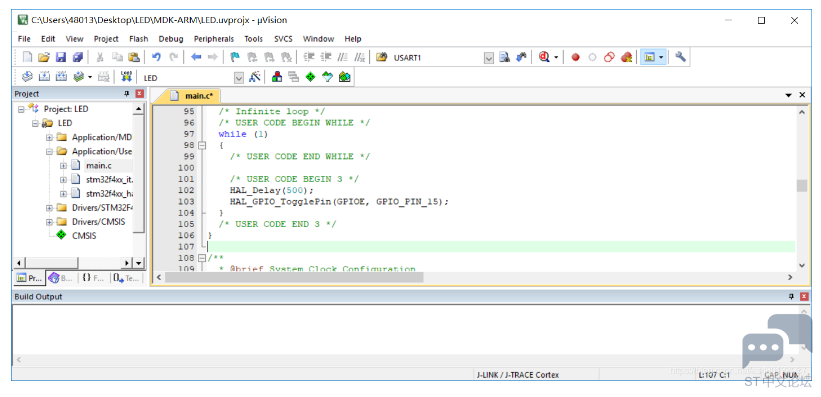Image resolution: width=821 pixels, height=397 pixels.
Task: Open Manage Run-Time Environment green diamond icon
Action: 310,77
